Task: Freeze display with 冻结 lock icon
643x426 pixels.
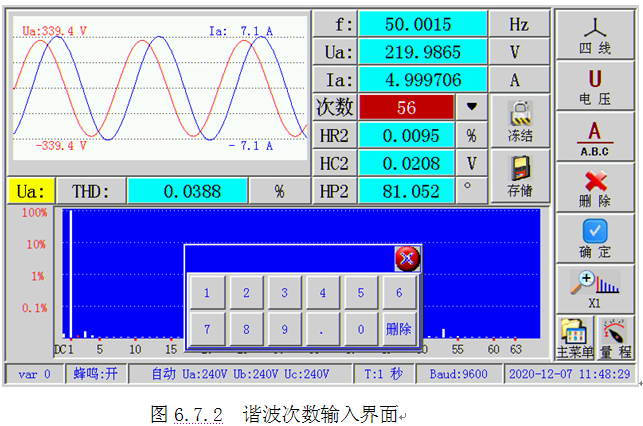Action: (520, 121)
